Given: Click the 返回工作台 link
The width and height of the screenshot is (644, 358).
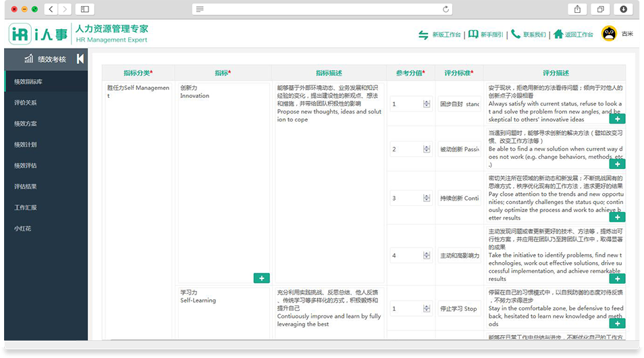Looking at the screenshot, I should tap(579, 34).
